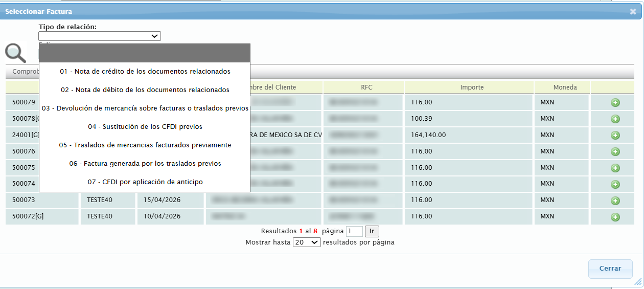Select 02 - Nota de débito option
The image size is (644, 289).
pyautogui.click(x=145, y=90)
